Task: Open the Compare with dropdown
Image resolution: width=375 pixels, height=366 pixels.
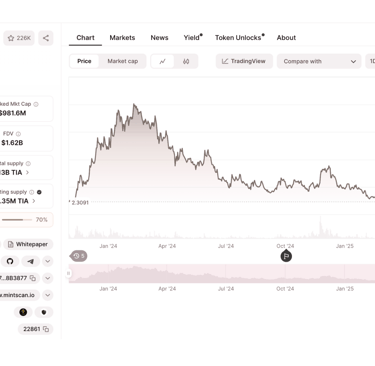Action: tap(319, 61)
